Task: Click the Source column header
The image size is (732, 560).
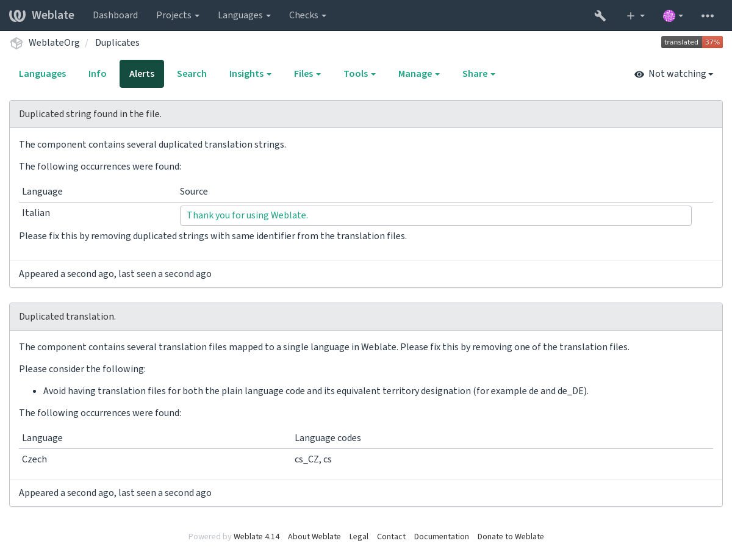Action: tap(194, 192)
